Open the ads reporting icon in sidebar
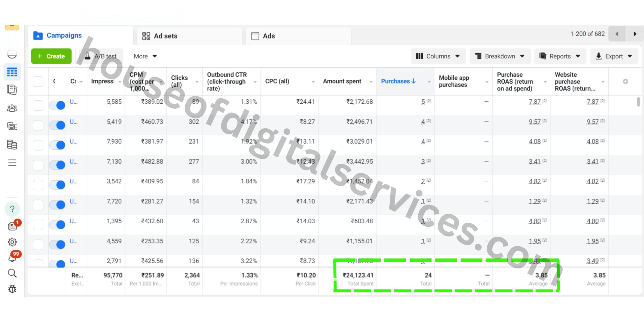This screenshot has height=322, width=644. pyautogui.click(x=12, y=90)
